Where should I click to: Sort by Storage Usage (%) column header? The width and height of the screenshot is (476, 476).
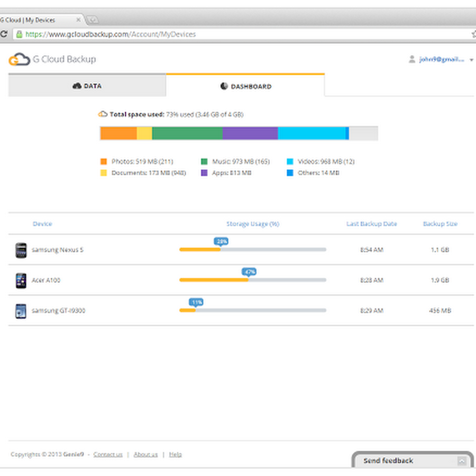[x=253, y=224]
